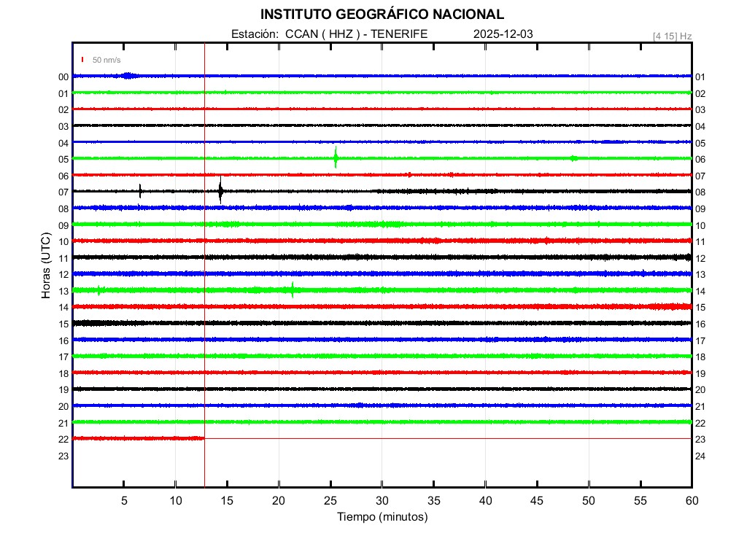Click the Horas (UTC) axis label
Screen dimensions: 747x560
click(x=45, y=265)
